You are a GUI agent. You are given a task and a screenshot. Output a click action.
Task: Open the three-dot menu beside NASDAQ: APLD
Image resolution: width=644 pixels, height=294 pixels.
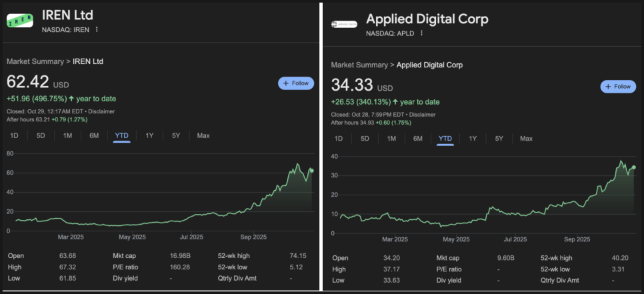click(421, 33)
